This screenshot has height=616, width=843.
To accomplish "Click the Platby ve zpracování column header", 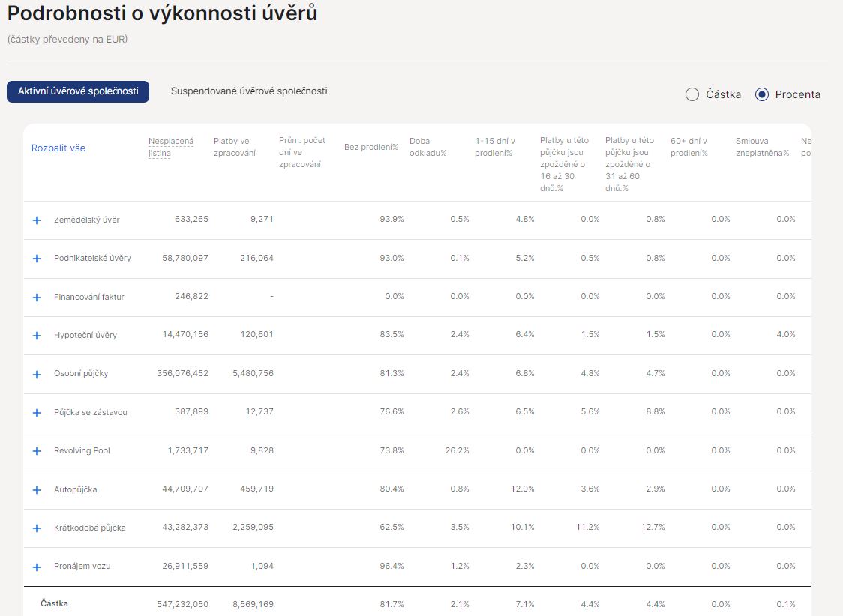I will click(x=235, y=147).
